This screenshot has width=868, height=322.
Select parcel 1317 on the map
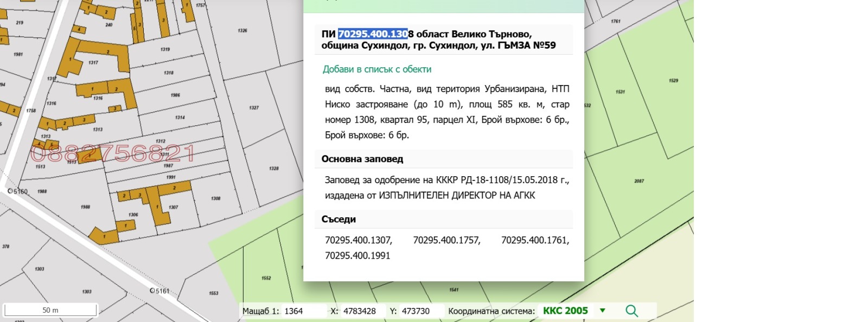click(93, 63)
